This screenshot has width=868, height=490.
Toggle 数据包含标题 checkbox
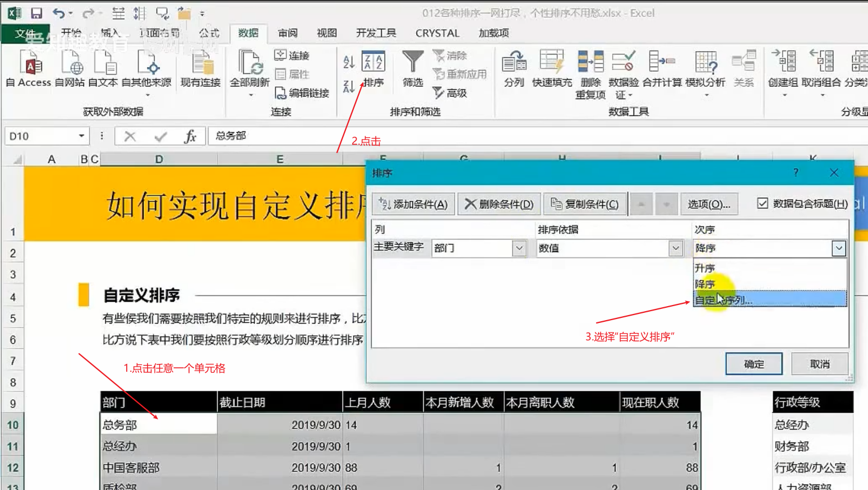[x=763, y=204]
